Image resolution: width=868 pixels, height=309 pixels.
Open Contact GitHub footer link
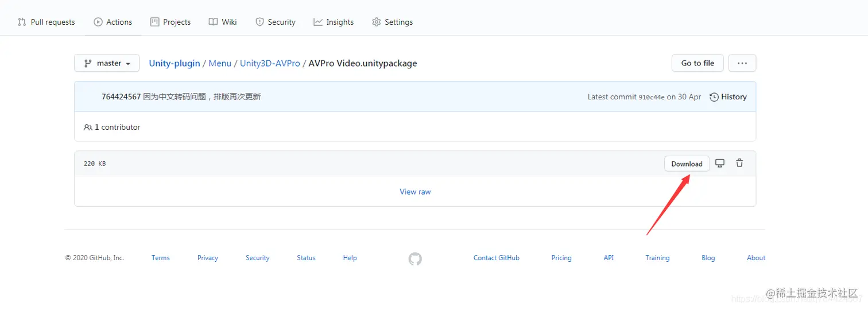coord(497,258)
